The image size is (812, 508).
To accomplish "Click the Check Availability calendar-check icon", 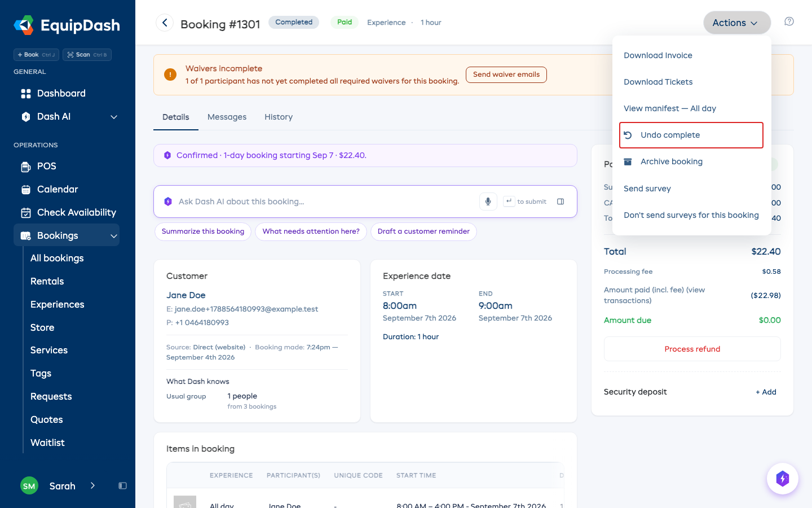I will point(26,213).
